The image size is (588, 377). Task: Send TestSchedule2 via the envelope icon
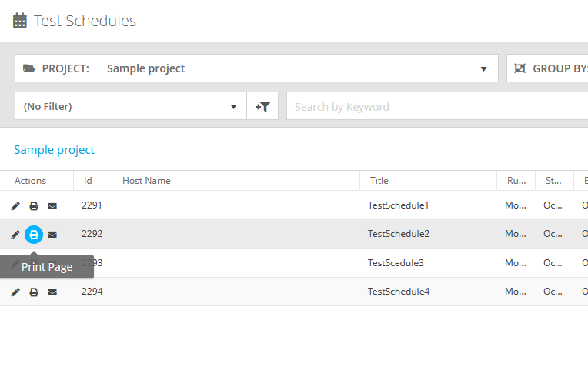[52, 235]
